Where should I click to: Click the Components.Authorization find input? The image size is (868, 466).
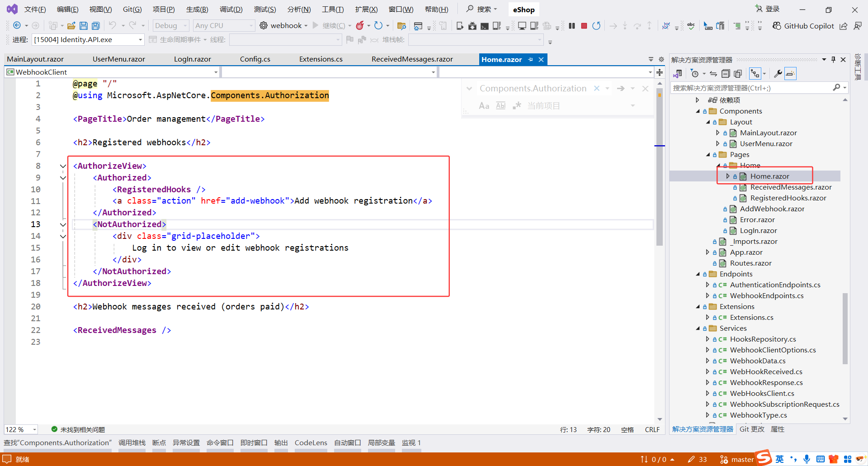[533, 89]
